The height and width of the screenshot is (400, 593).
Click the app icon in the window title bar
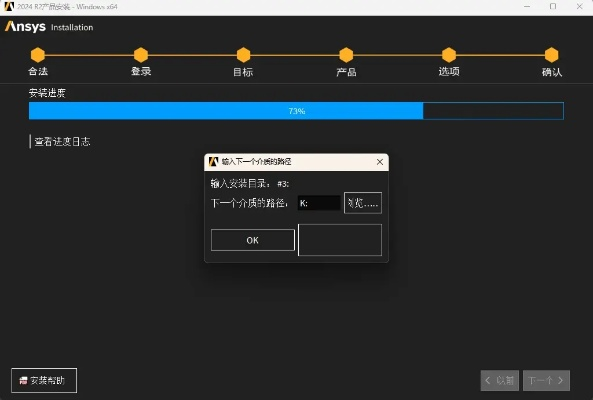9,6
